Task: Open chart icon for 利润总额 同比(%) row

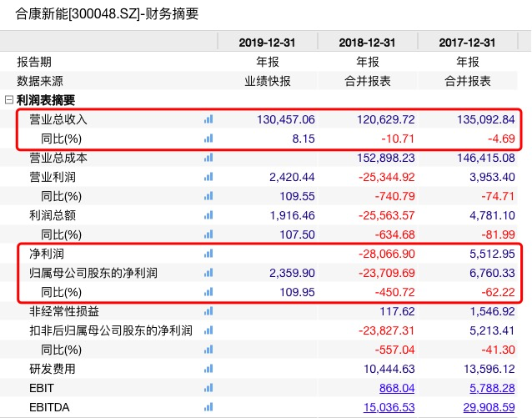Action: 208,234
